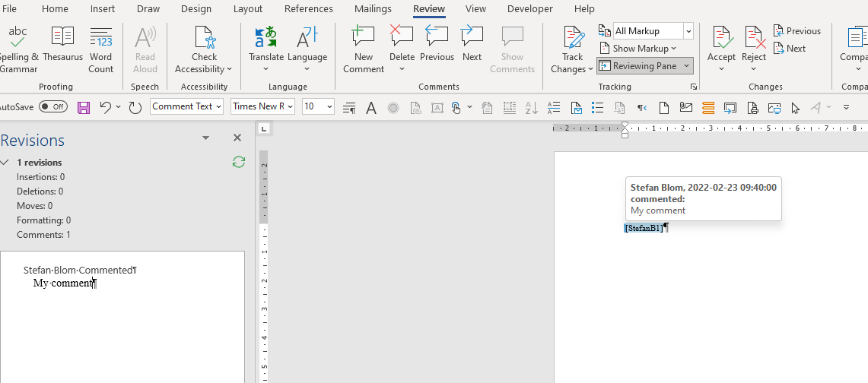Go to Next comment

(x=472, y=44)
